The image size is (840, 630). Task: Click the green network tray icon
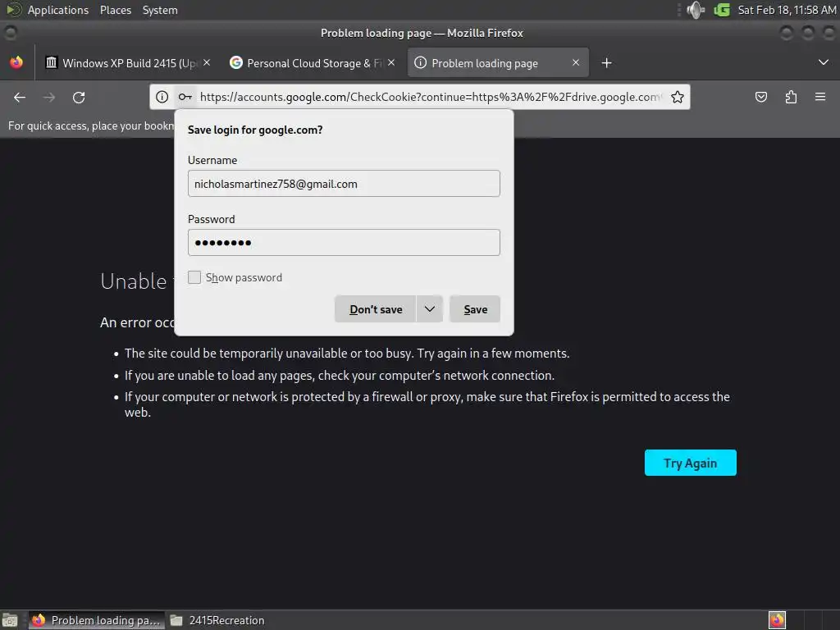(x=722, y=10)
